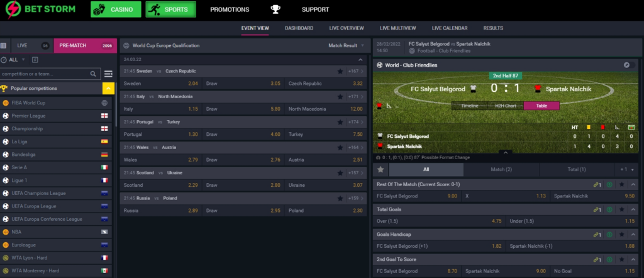Open the Live Overview tab
Screen dimensions: 644x278
[347, 28]
